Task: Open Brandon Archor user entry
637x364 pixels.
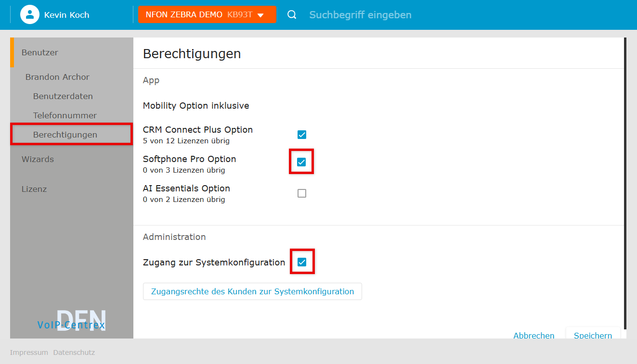Action: [x=57, y=77]
